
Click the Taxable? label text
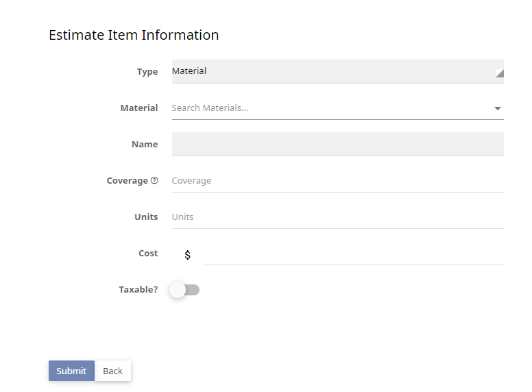[x=138, y=290]
